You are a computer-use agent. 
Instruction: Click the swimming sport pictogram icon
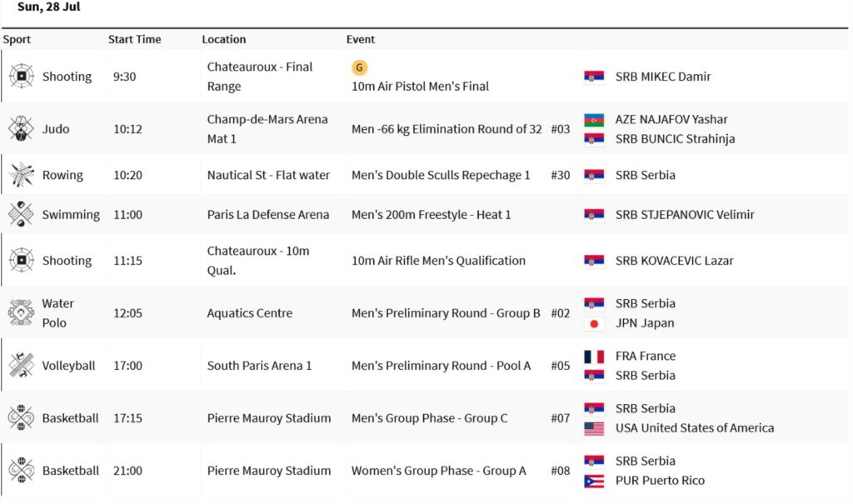(x=21, y=214)
